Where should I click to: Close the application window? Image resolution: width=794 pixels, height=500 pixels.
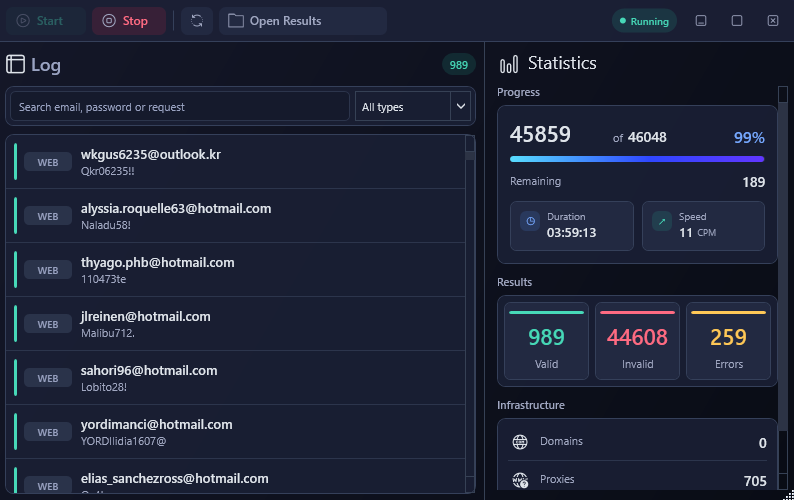(x=773, y=21)
